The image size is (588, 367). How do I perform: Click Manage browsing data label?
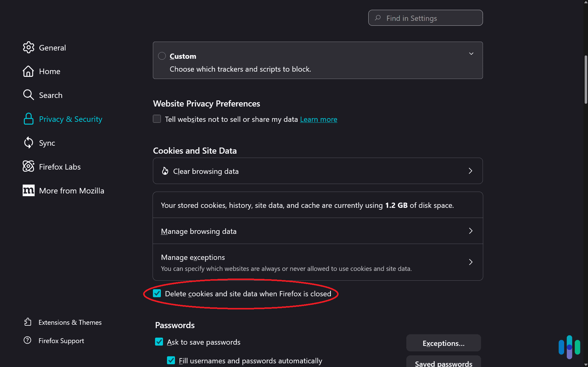pyautogui.click(x=199, y=231)
